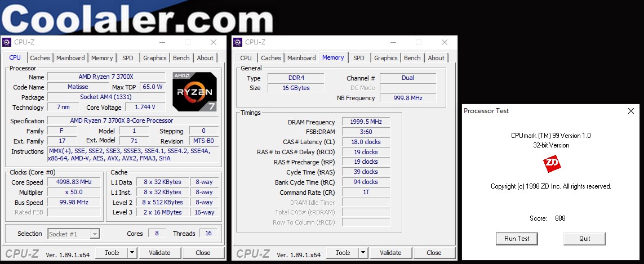Minimize the left CPU-Z window
Viewport: 644px width, 264px height.
(163, 42)
